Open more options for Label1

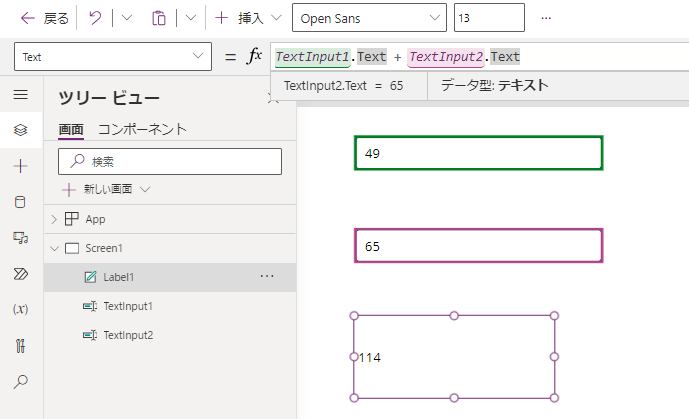click(x=267, y=276)
